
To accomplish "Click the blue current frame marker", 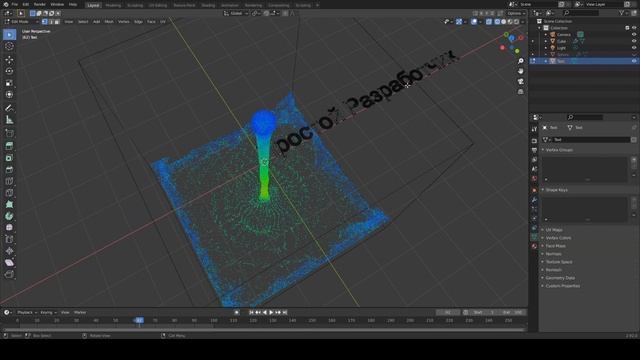I will point(139,320).
